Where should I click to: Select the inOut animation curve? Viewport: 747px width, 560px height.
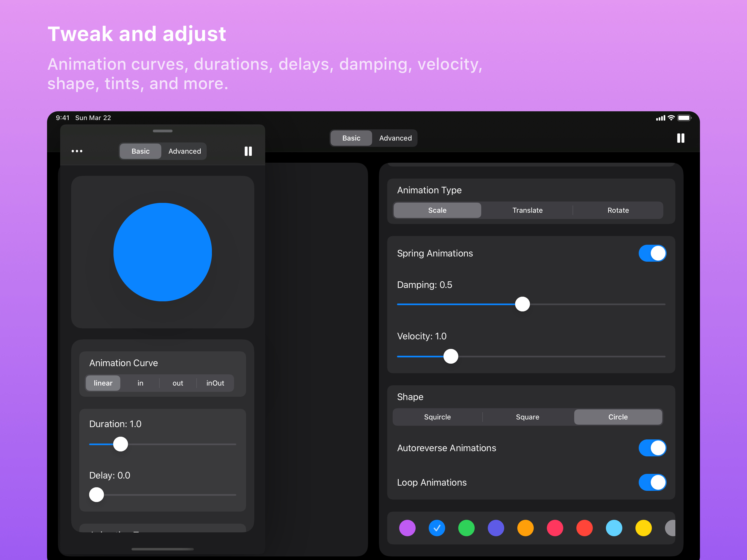(x=215, y=383)
